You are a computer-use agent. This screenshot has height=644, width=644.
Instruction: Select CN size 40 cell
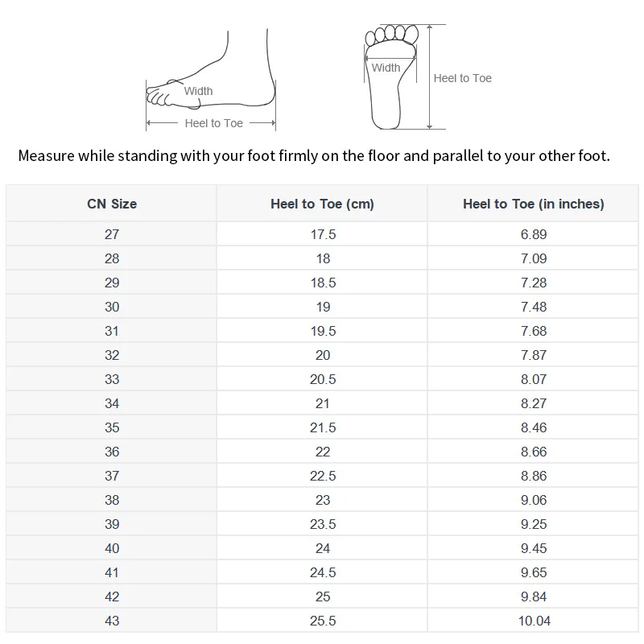(112, 548)
